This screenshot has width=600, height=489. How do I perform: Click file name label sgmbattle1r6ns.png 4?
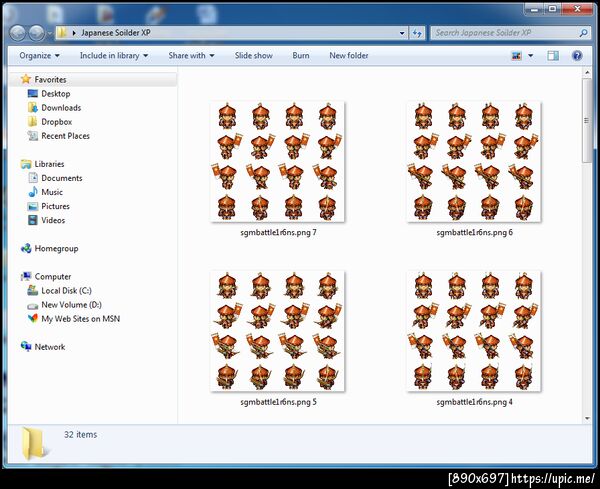(474, 402)
